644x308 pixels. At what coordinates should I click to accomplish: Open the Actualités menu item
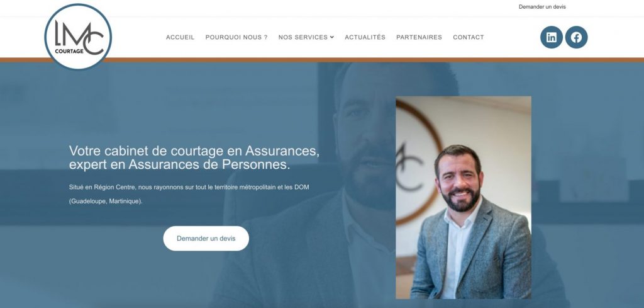pos(365,37)
